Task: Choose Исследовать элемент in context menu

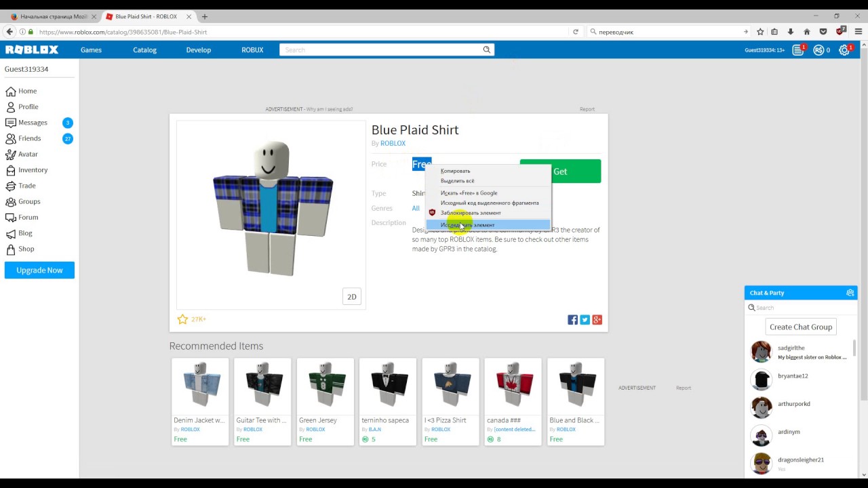Action: [x=488, y=225]
